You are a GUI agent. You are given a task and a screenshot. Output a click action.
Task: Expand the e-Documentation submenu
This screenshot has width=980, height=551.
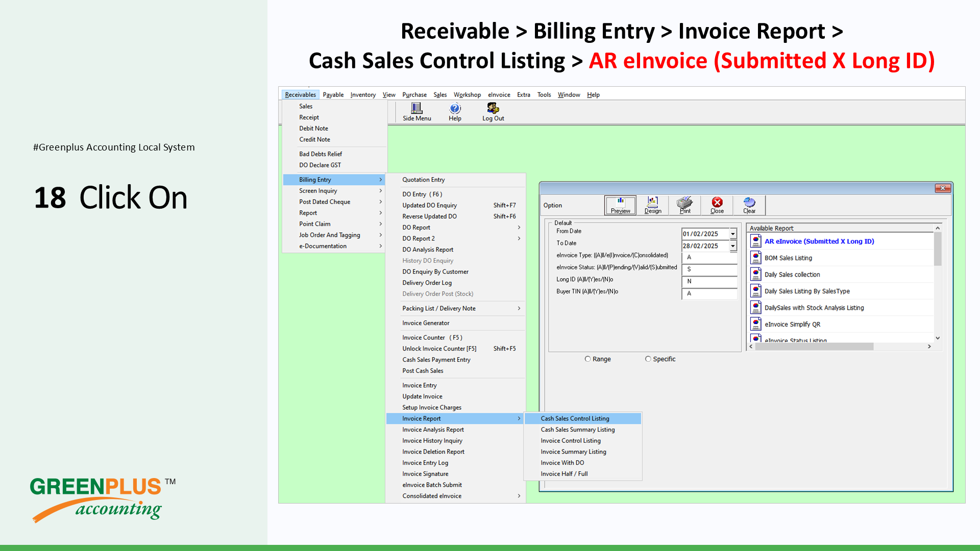[x=334, y=246]
